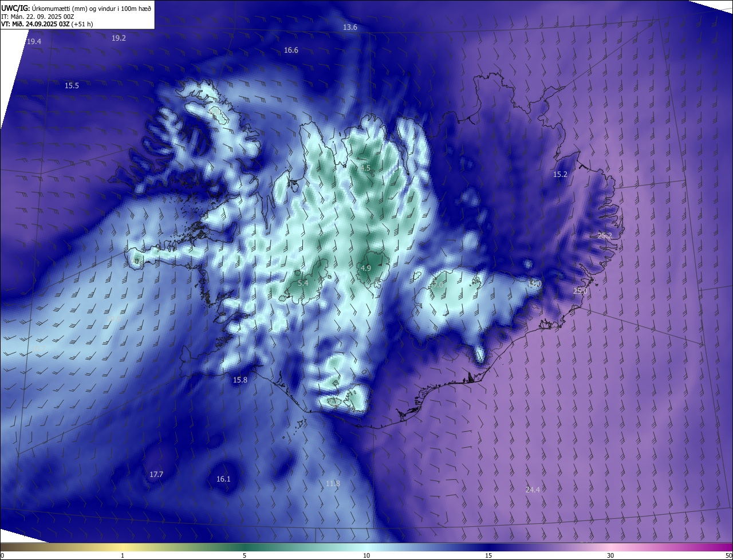Click the 15.5 value label

pos(72,85)
